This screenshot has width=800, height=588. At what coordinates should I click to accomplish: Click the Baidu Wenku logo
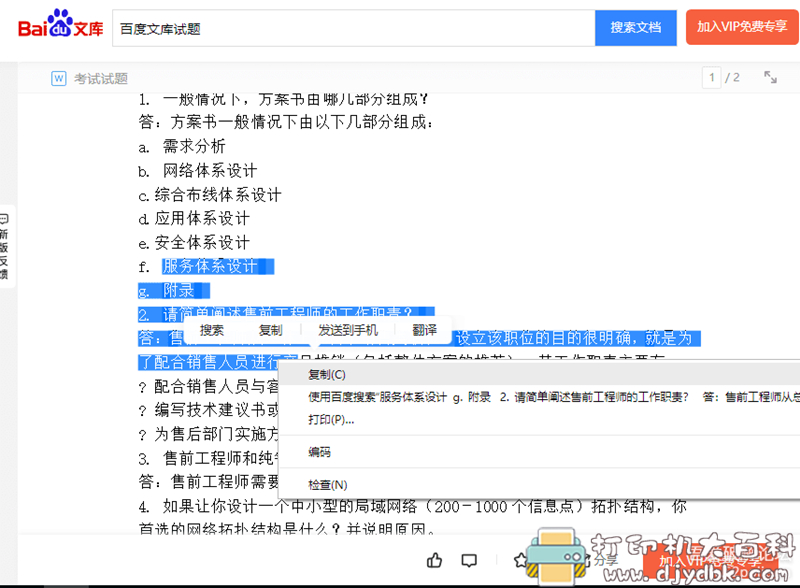click(x=60, y=24)
